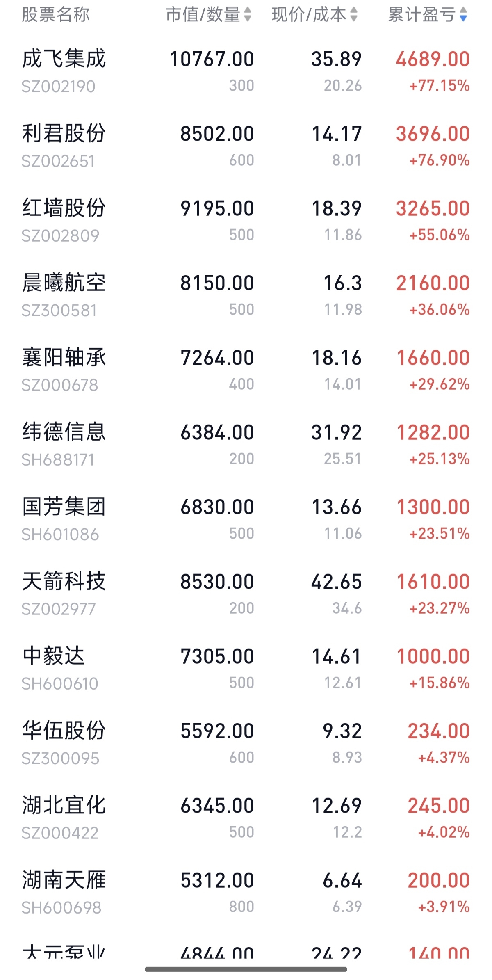Open the 成飞集成 stock row
Viewport: 492px width, 980px height.
(246, 71)
